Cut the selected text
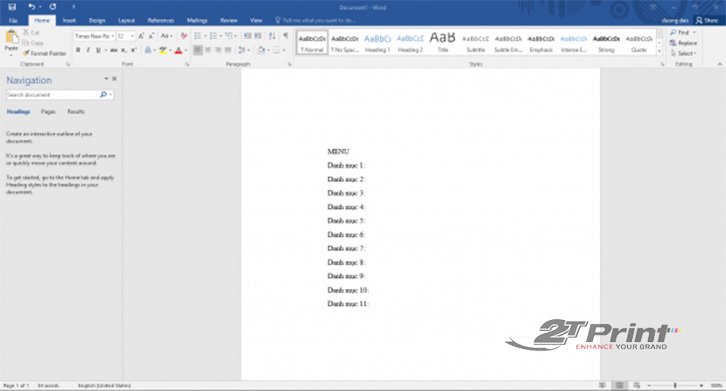Image resolution: width=726 pixels, height=391 pixels. point(31,32)
